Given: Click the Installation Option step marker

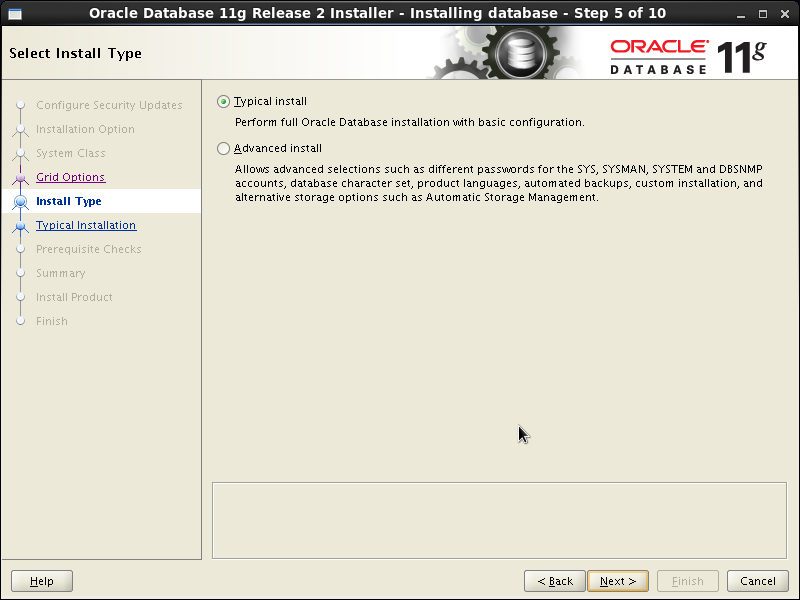Looking at the screenshot, I should click(x=20, y=129).
